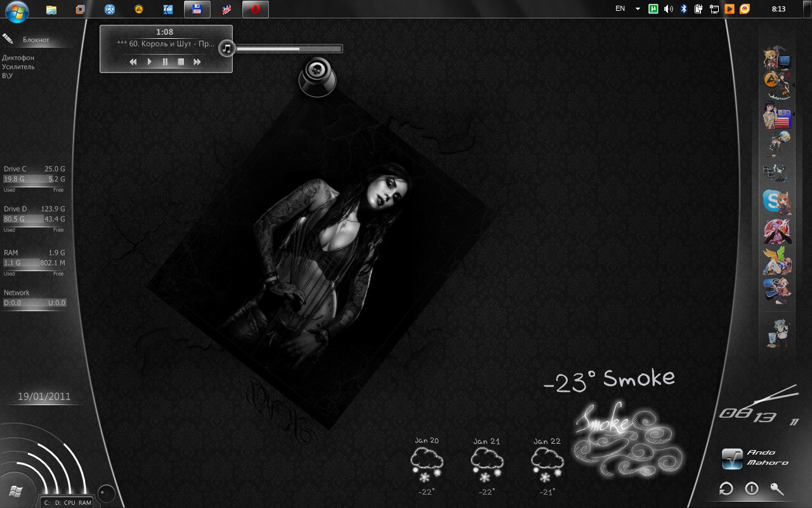Click the 19/01/2011 date widget
The width and height of the screenshot is (812, 508).
coord(44,396)
